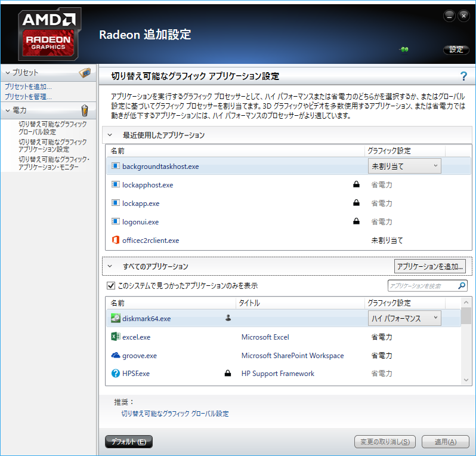Select the officec2rclient.exe row text
Viewport: 476px width, 456px height.
tap(150, 241)
